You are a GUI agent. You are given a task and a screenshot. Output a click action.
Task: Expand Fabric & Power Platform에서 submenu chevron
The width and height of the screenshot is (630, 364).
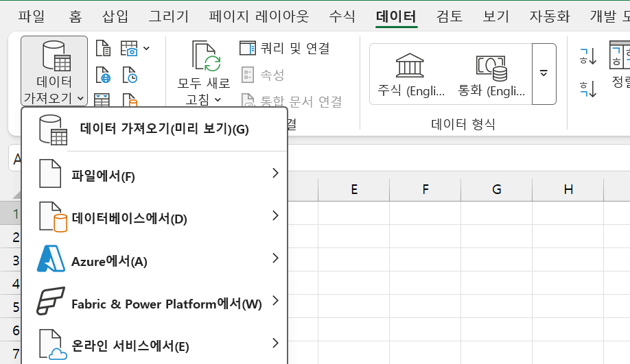[275, 300]
